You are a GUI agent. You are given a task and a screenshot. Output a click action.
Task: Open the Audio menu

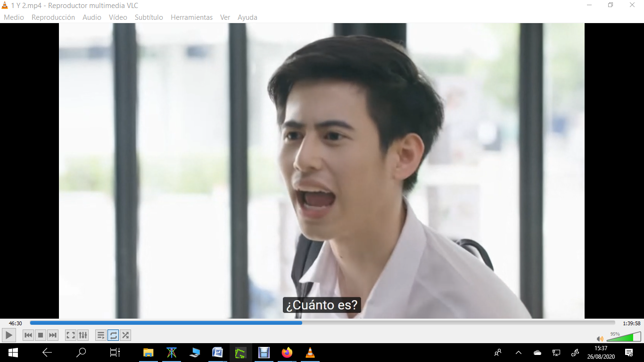[92, 17]
